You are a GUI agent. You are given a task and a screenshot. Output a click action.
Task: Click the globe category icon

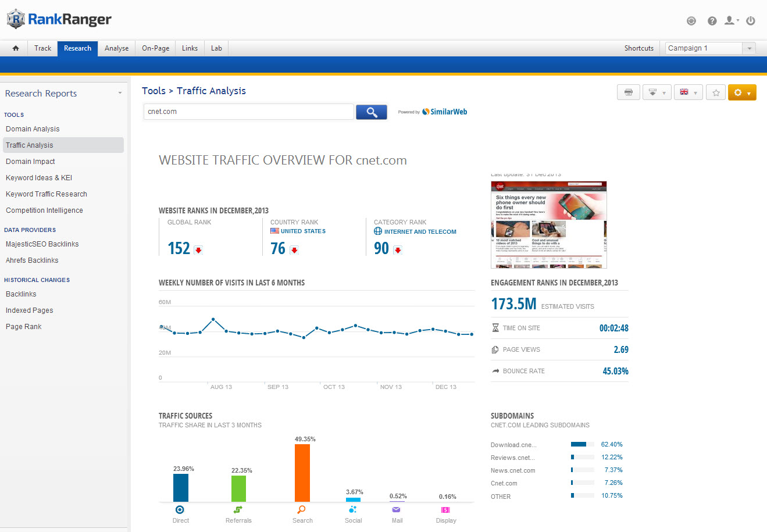coord(378,231)
